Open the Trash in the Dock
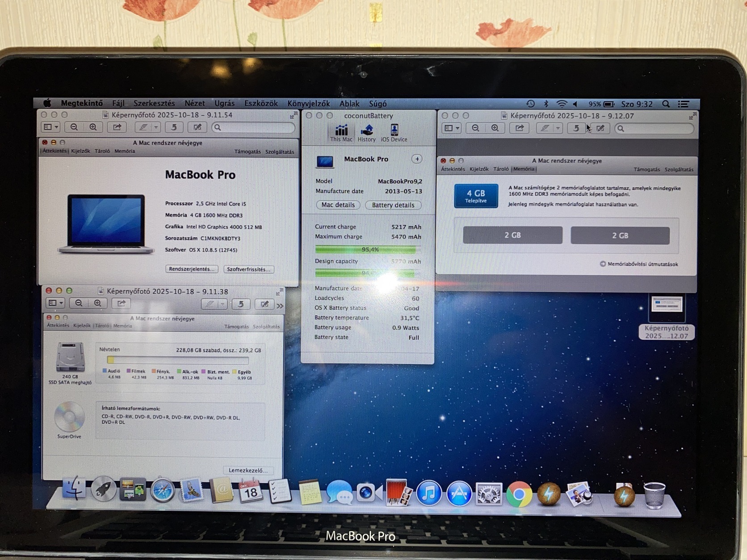 click(655, 495)
